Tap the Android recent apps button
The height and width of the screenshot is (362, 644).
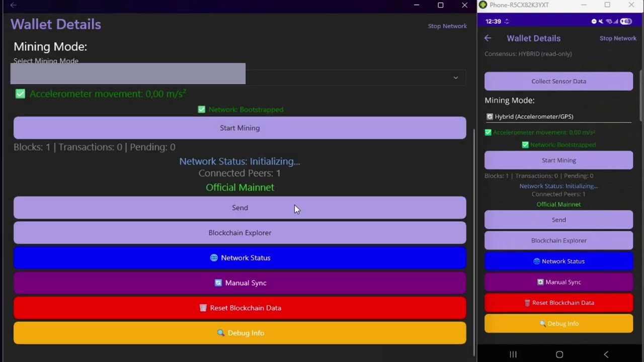[x=513, y=354]
